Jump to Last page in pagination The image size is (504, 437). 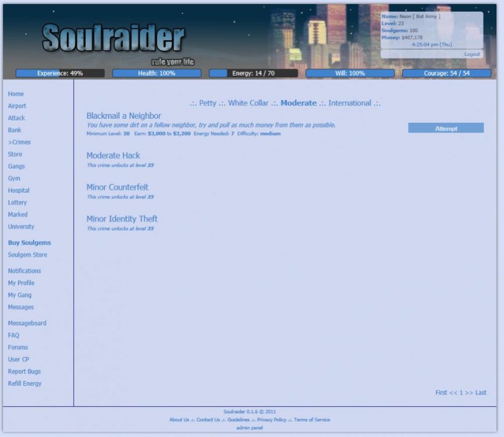(x=481, y=393)
